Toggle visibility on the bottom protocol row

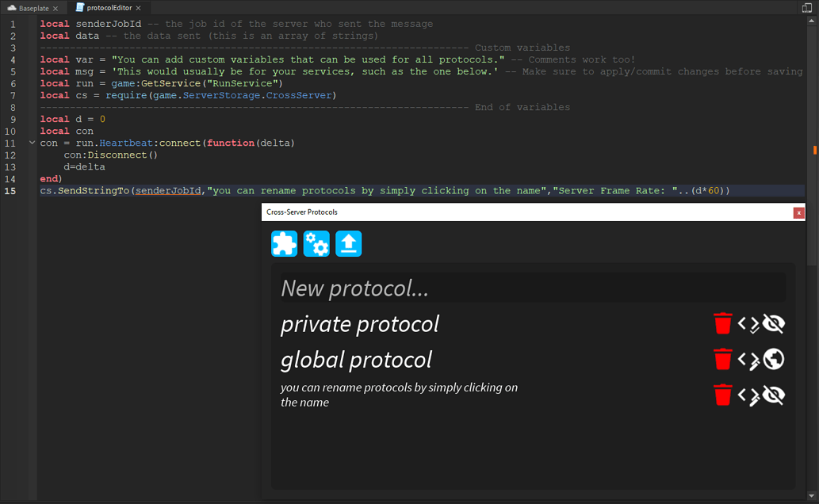773,395
